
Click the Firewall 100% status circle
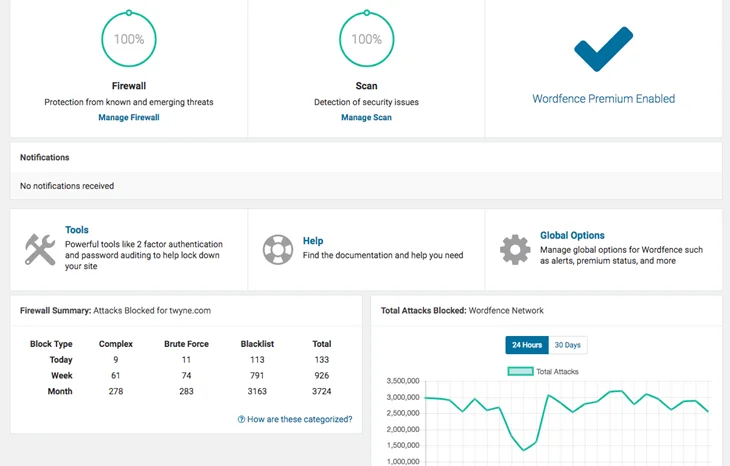[129, 39]
